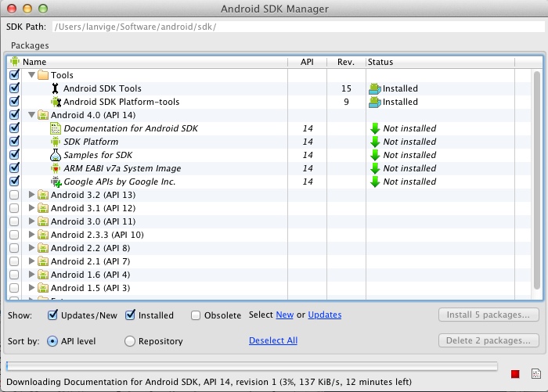Click the SDK Platform android icon
The image size is (548, 392).
tap(56, 142)
